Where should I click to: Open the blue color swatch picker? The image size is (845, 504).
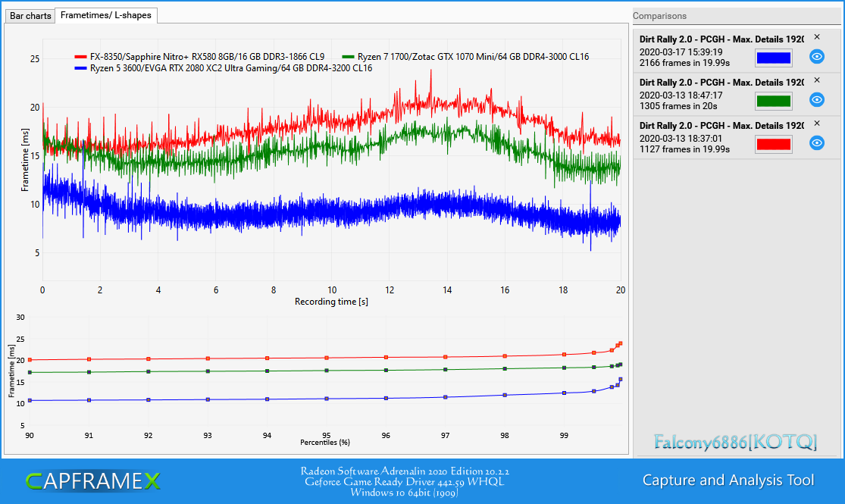point(773,58)
